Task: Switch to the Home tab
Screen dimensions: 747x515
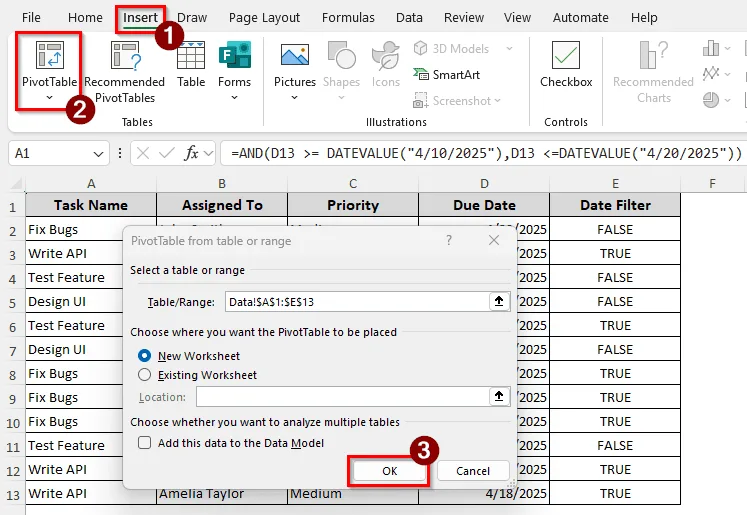Action: [85, 18]
